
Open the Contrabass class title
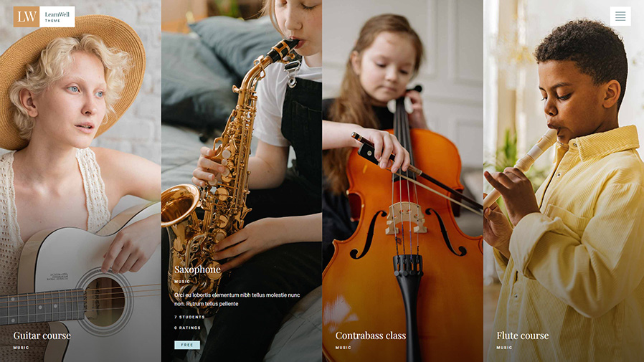[371, 335]
